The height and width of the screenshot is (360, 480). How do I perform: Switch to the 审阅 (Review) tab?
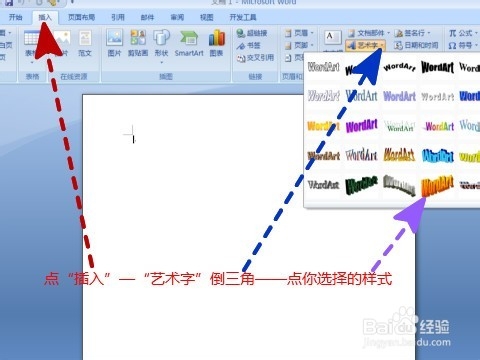(x=177, y=17)
